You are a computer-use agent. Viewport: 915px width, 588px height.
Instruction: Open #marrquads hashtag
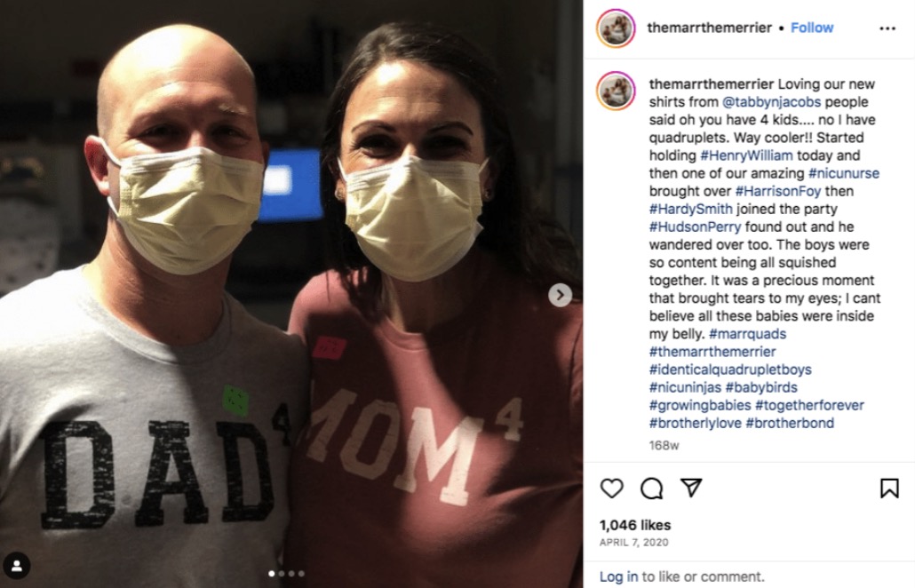click(747, 334)
